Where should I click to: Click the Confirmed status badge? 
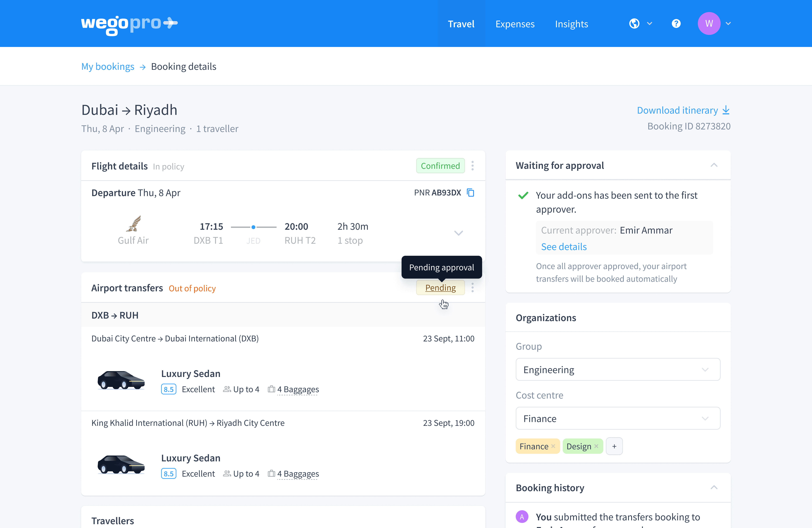(x=440, y=166)
